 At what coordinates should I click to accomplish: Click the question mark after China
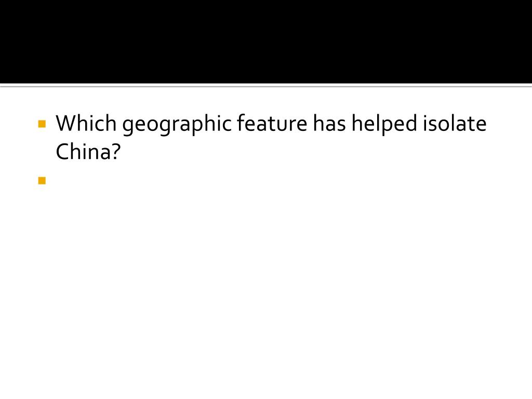[116, 151]
